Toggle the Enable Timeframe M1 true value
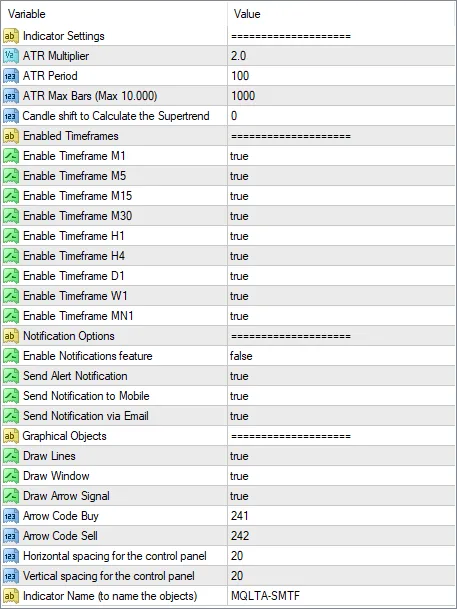 pyautogui.click(x=239, y=156)
